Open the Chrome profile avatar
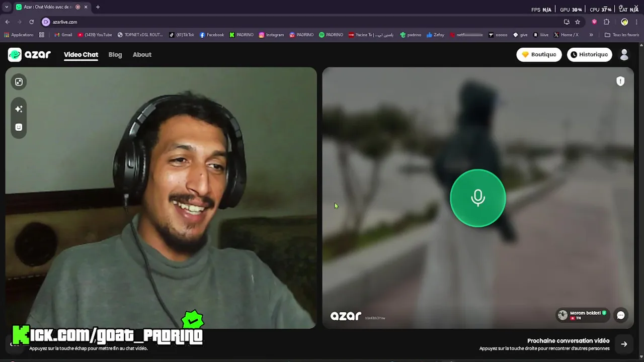Screen dimensions: 644x362 [624, 22]
